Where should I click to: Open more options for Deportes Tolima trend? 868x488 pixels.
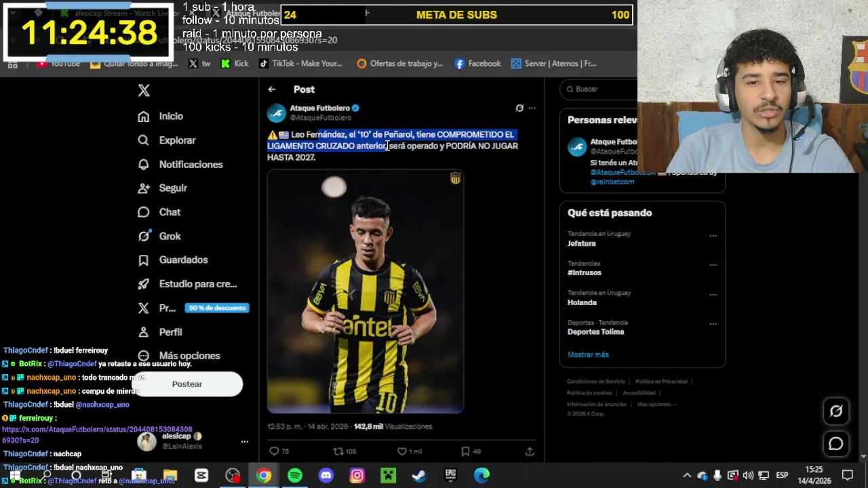coord(713,324)
